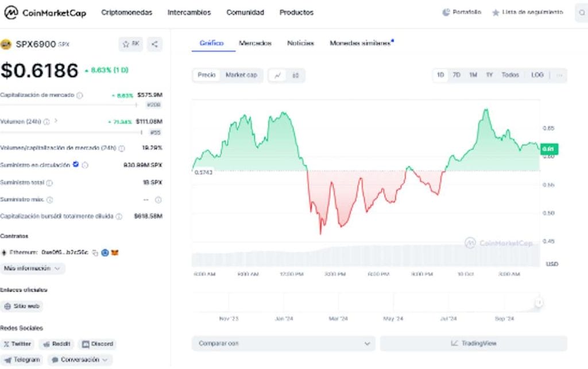Click the blue explorer icon next to contract
Image resolution: width=588 pixels, height=369 pixels.
(105, 253)
